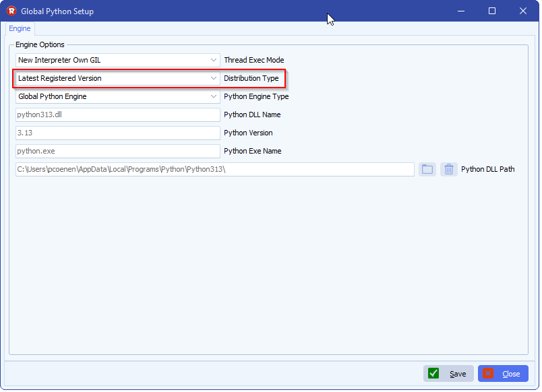
Task: Open the Thread Exec Mode dropdown
Action: pyautogui.click(x=117, y=60)
